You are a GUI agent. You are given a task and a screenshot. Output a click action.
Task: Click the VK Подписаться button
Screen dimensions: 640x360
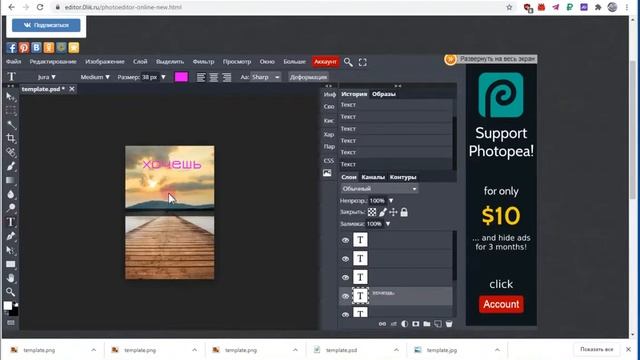tap(46, 25)
